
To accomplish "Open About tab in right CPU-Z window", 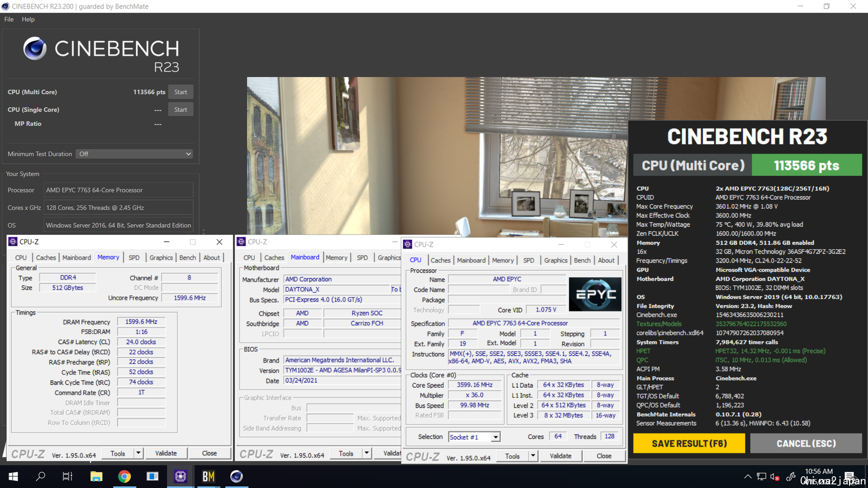I will 606,260.
